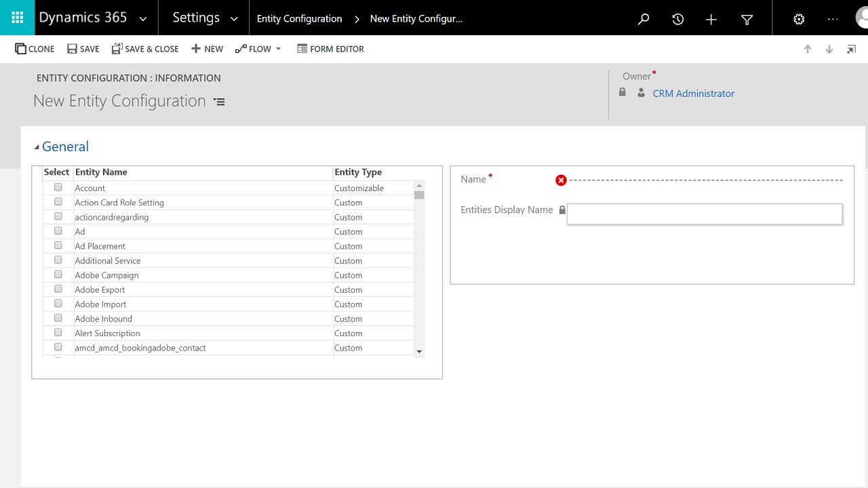
Task: Click the Clone command
Action: (x=35, y=49)
